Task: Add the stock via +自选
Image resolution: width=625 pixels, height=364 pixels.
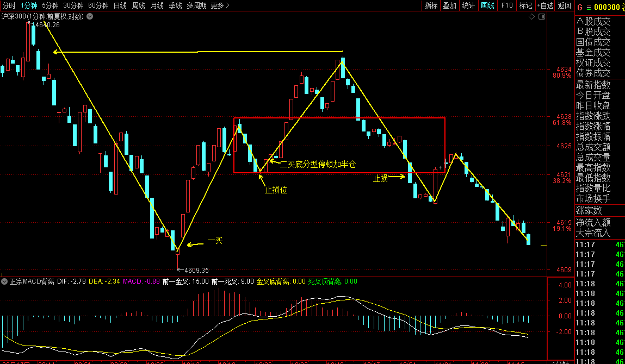Action: [x=545, y=5]
